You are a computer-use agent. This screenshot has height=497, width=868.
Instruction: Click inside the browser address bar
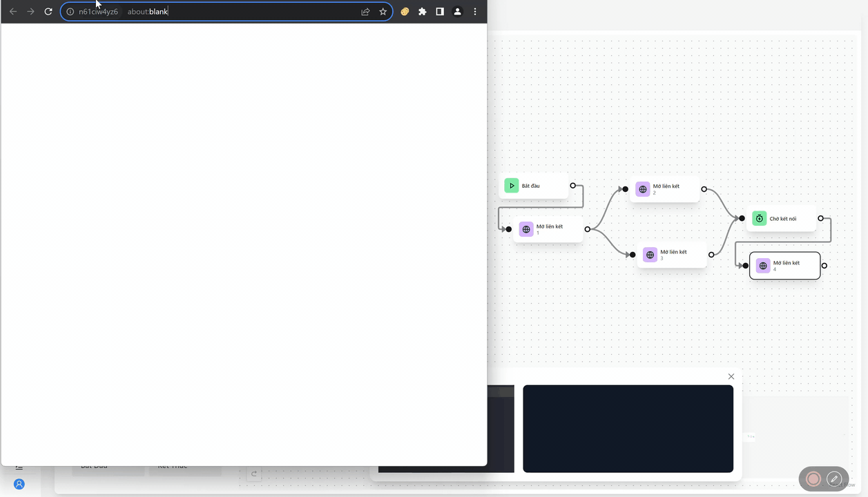[x=207, y=11]
